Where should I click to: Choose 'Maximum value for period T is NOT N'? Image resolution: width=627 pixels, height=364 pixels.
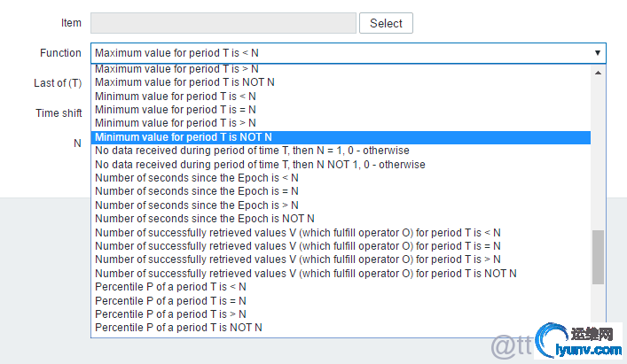pyautogui.click(x=184, y=82)
